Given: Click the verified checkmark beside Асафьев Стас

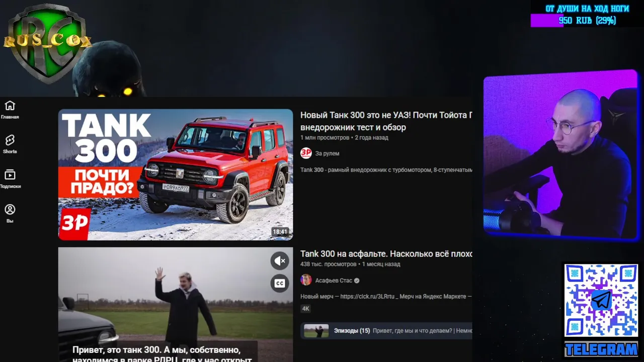Looking at the screenshot, I should [357, 281].
